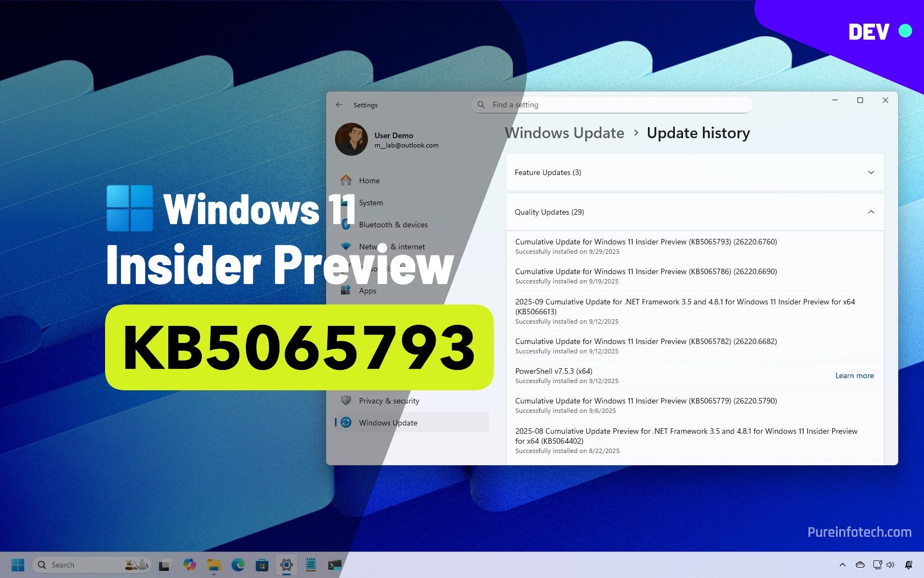Screen dimensions: 924x578
Task: Open the notifications bell with do-not-disturb
Action: coord(909,565)
